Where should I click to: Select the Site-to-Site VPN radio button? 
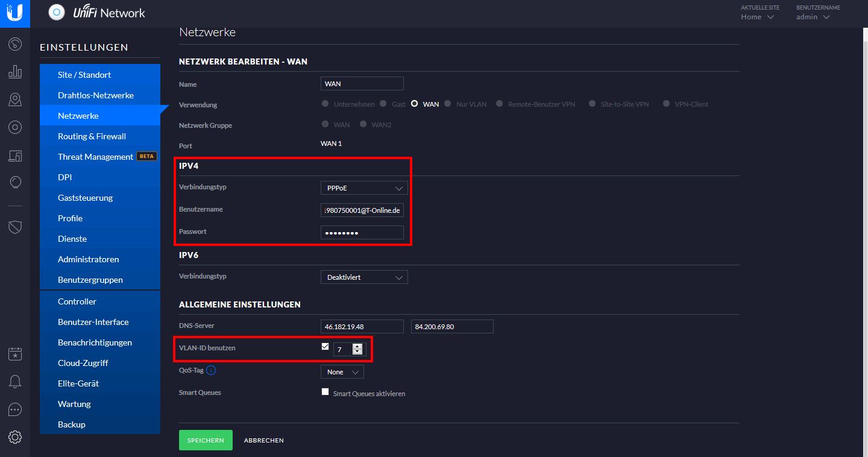coord(592,104)
